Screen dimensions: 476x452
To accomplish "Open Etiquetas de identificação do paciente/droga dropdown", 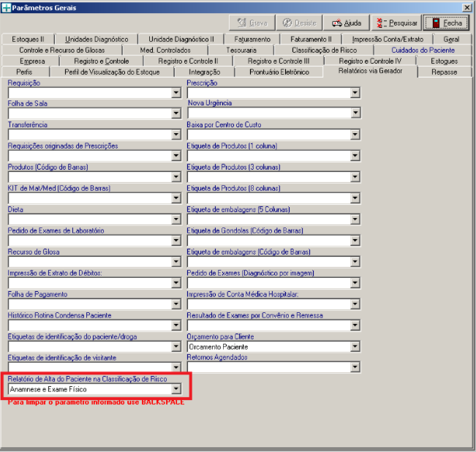I will pyautogui.click(x=175, y=347).
